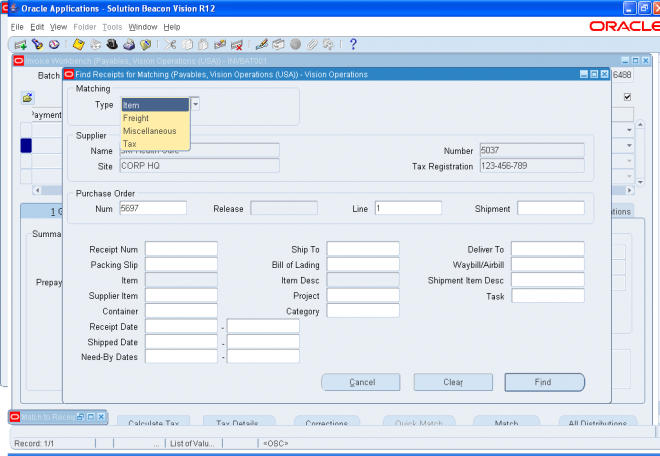Image resolution: width=660 pixels, height=456 pixels.
Task: Click right arrow of Invoice Workbench horizontal scrollbar
Action: (630, 190)
